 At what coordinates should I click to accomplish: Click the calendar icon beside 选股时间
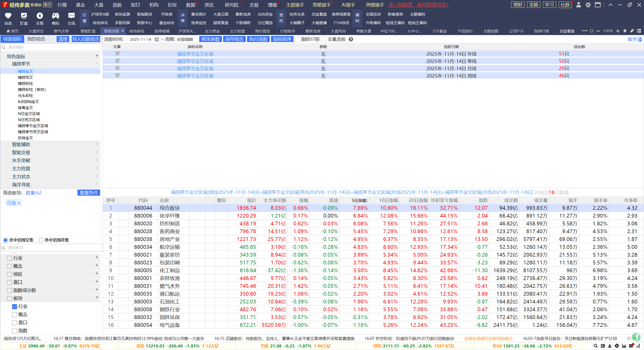click(x=157, y=39)
